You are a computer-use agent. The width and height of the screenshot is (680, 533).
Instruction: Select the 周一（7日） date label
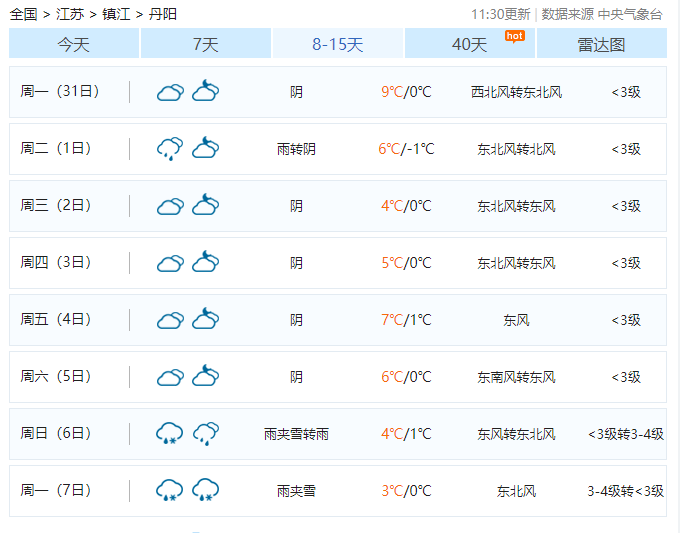56,490
